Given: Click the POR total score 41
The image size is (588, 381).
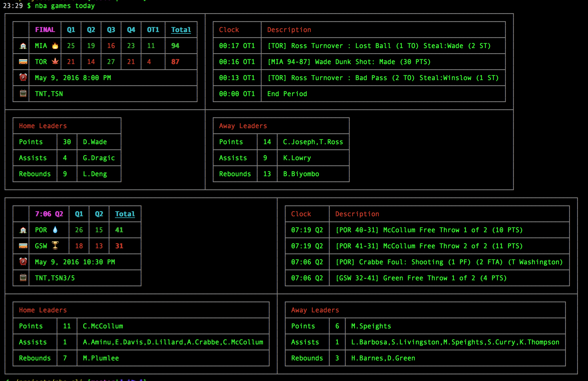Looking at the screenshot, I should (x=119, y=230).
